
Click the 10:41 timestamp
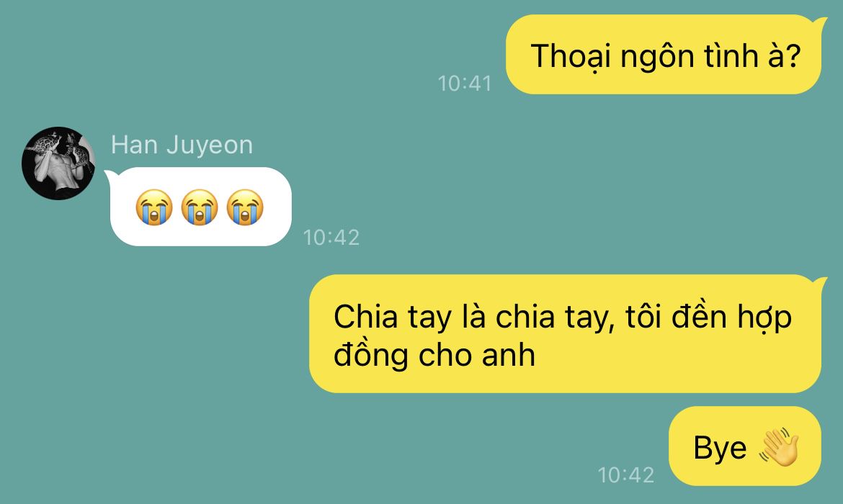tap(465, 84)
